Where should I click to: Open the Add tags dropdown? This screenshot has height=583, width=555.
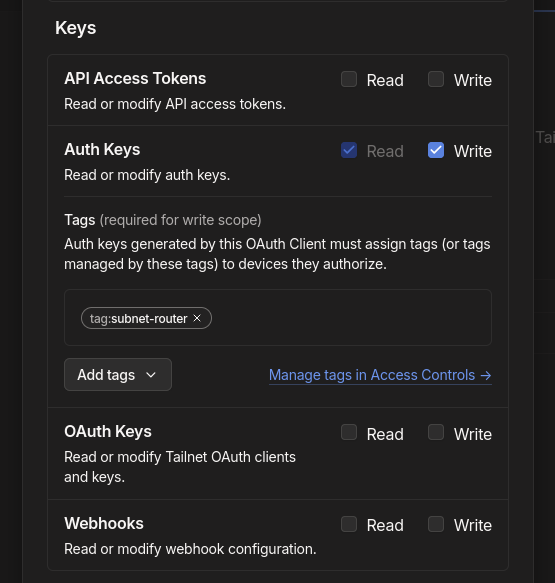[118, 375]
